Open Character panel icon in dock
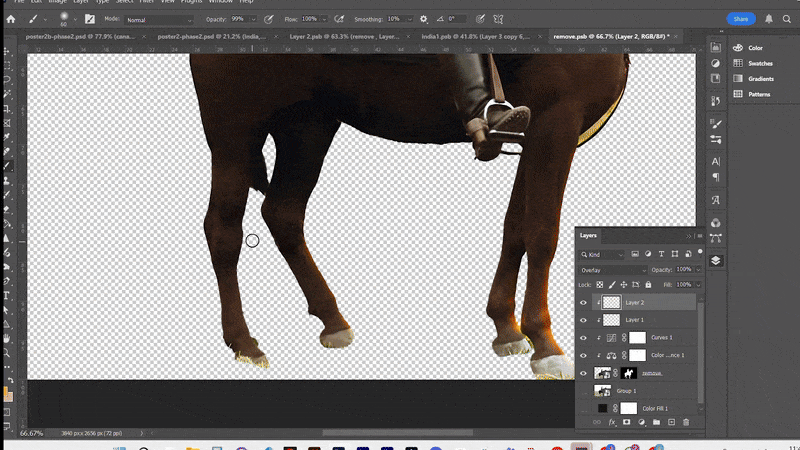The image size is (800, 450). (x=716, y=162)
